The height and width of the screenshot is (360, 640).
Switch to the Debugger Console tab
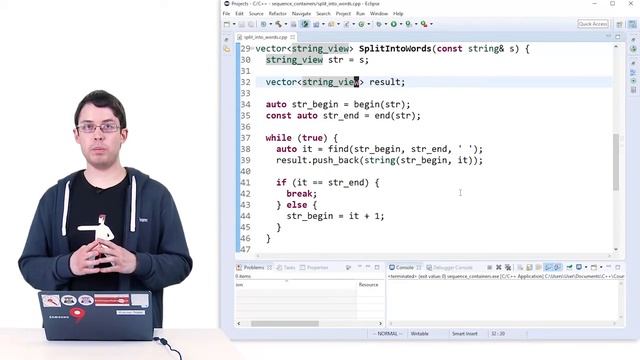(x=453, y=268)
